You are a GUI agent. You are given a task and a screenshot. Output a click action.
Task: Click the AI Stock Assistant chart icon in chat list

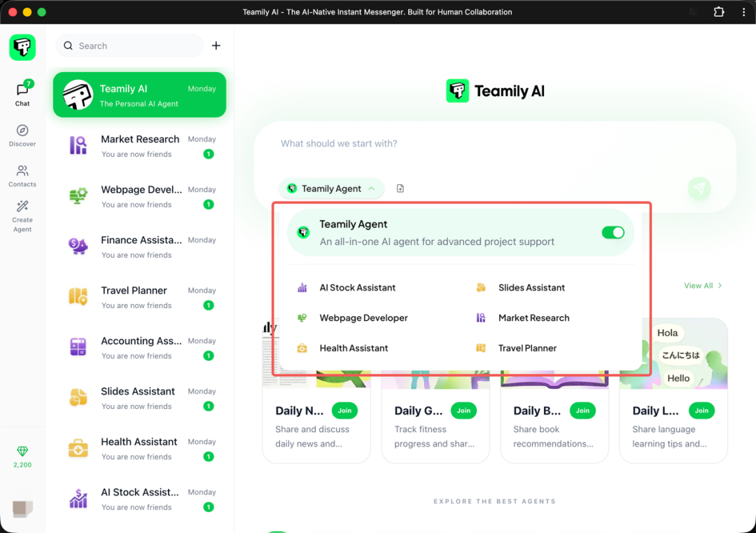(78, 498)
